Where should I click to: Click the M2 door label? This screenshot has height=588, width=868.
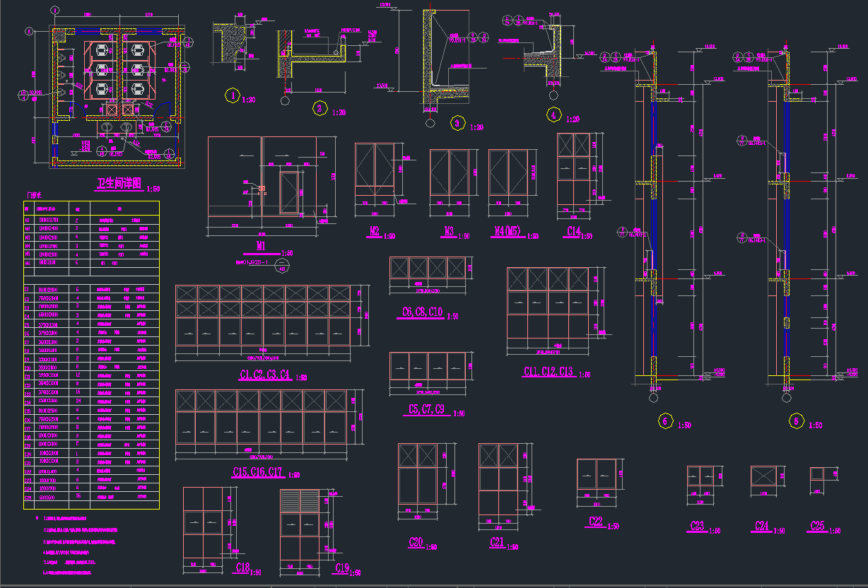point(375,232)
